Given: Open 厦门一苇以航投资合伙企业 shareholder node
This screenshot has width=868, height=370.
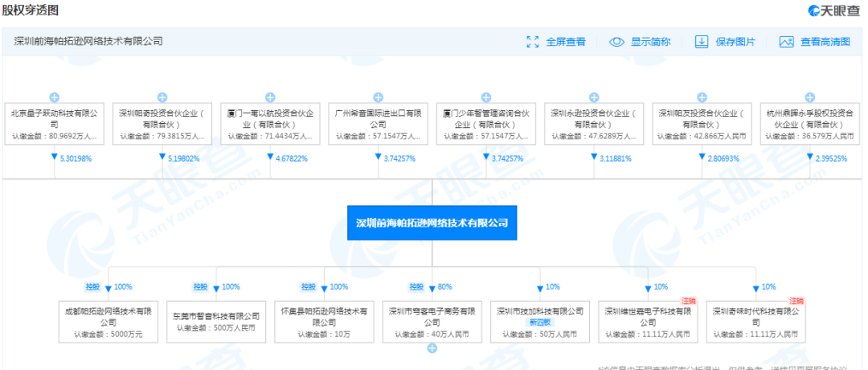Looking at the screenshot, I should coord(270,124).
